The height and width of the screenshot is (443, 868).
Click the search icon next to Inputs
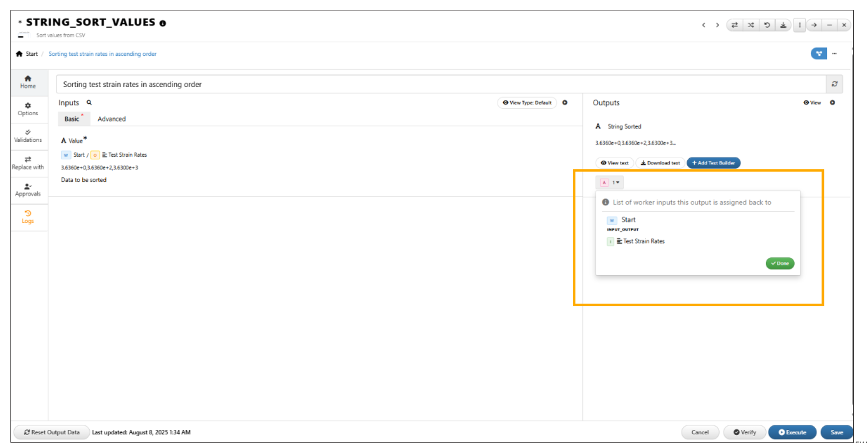point(89,102)
